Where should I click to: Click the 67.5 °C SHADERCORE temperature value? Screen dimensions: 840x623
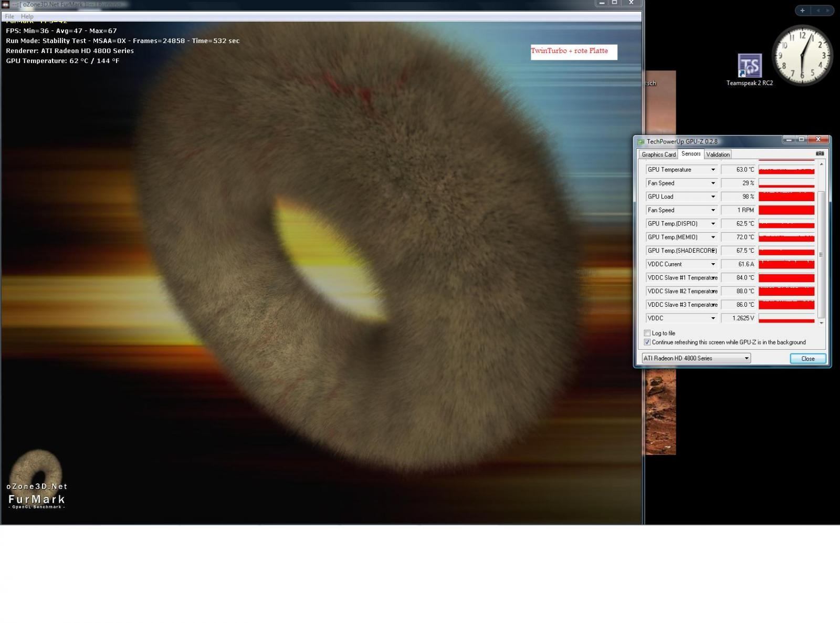(738, 251)
